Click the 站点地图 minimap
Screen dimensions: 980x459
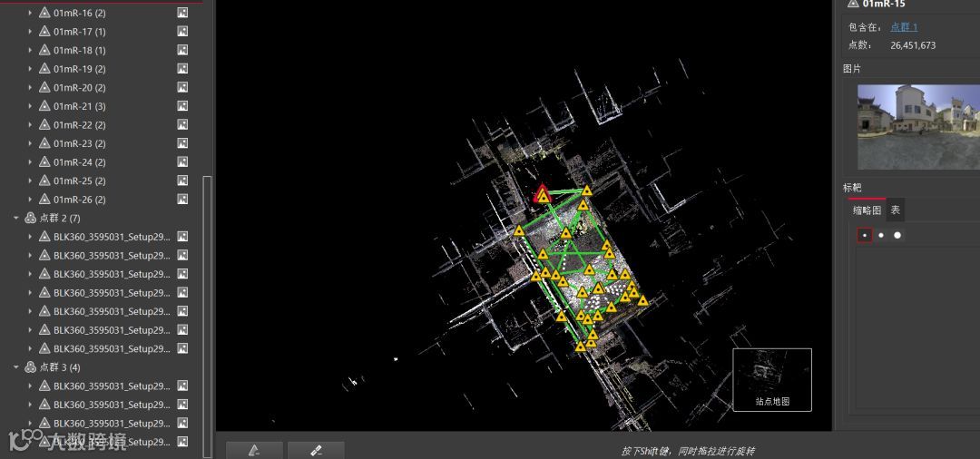pyautogui.click(x=772, y=380)
